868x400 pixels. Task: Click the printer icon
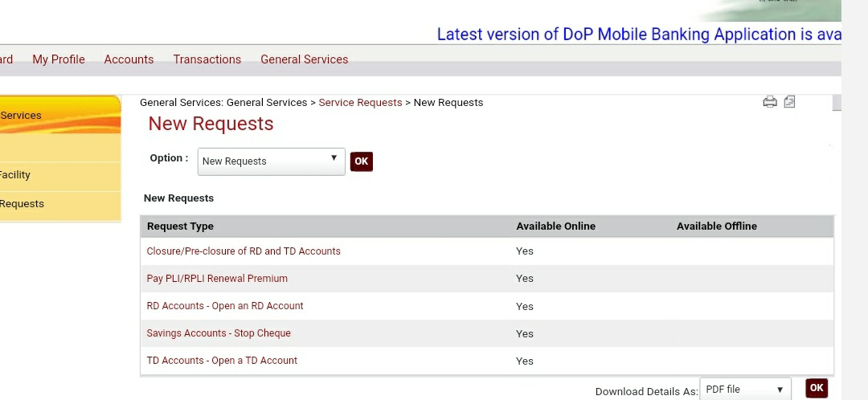[770, 102]
